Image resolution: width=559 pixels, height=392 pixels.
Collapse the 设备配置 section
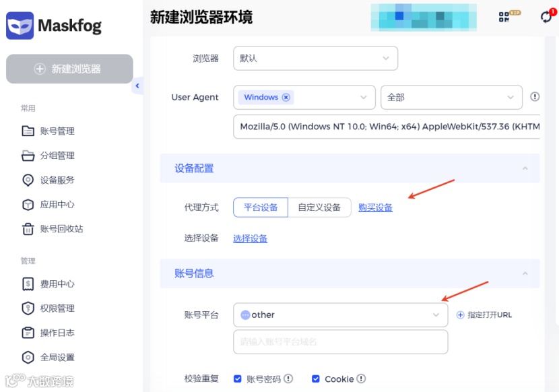[525, 168]
